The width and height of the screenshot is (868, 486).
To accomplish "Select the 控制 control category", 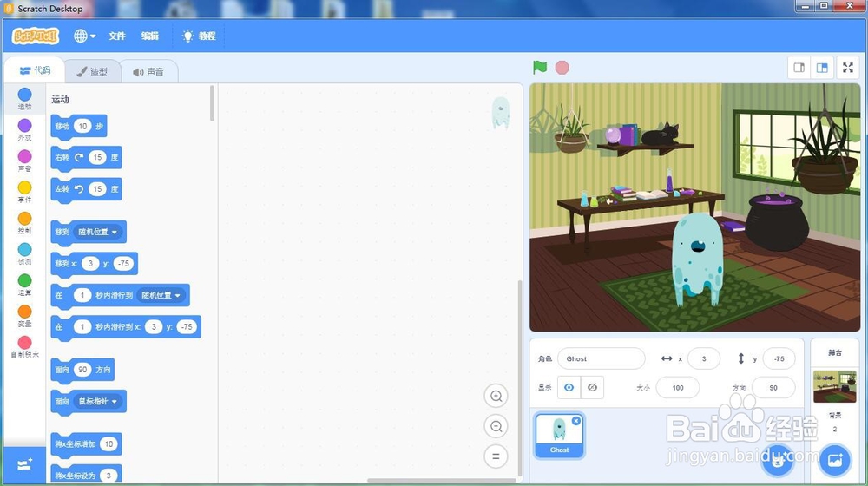I will tap(24, 222).
